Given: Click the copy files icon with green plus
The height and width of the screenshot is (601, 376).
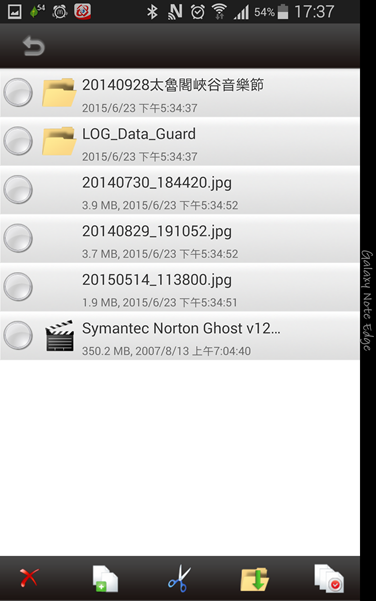Looking at the screenshot, I should [105, 578].
